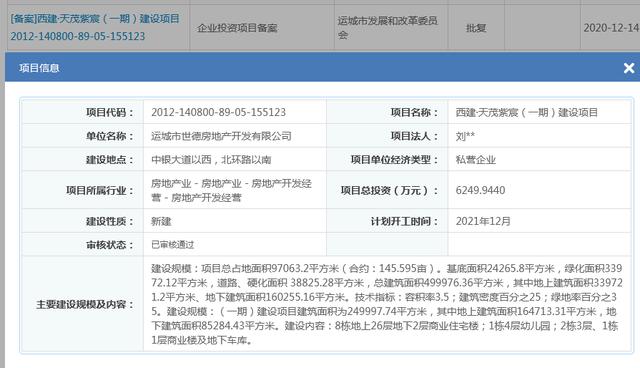Click the 2020-12-14 date cell
The height and width of the screenshot is (368, 640).
[x=611, y=28]
